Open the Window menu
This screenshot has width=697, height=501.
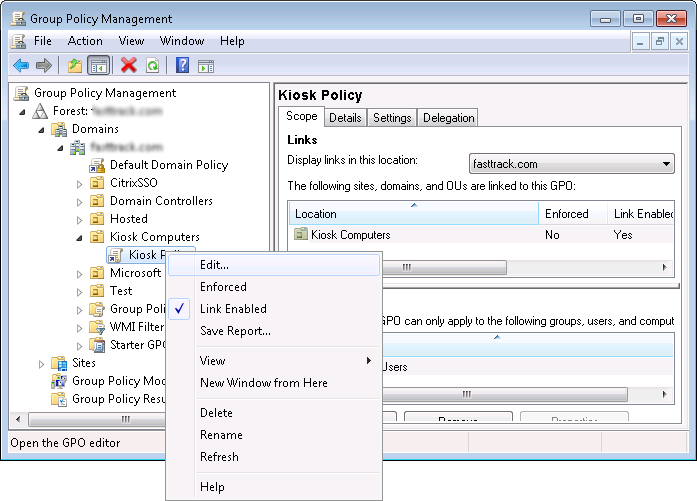click(x=182, y=41)
